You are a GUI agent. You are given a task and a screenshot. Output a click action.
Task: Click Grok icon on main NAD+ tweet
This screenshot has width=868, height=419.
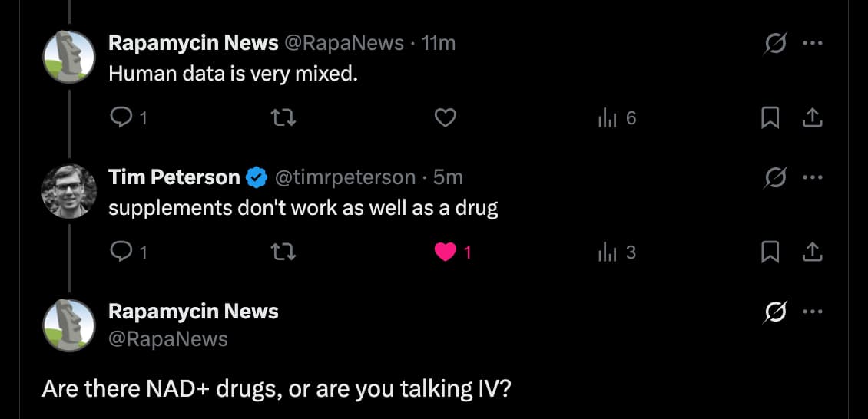click(x=774, y=312)
